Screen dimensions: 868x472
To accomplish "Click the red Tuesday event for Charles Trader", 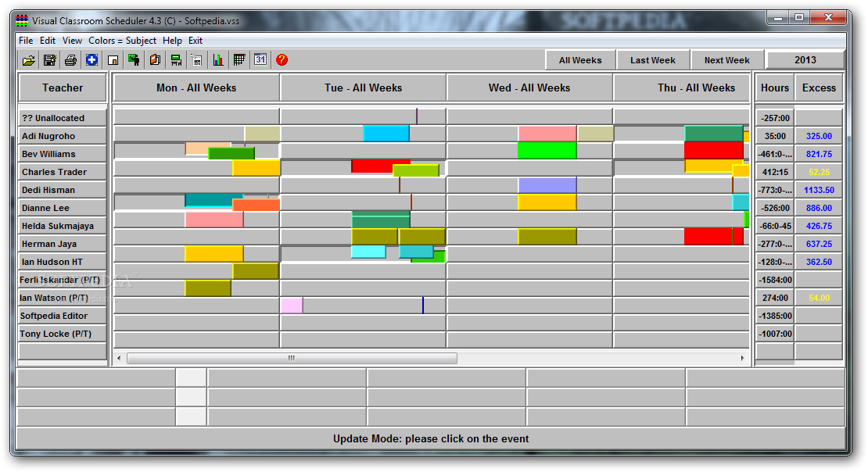I will (372, 166).
